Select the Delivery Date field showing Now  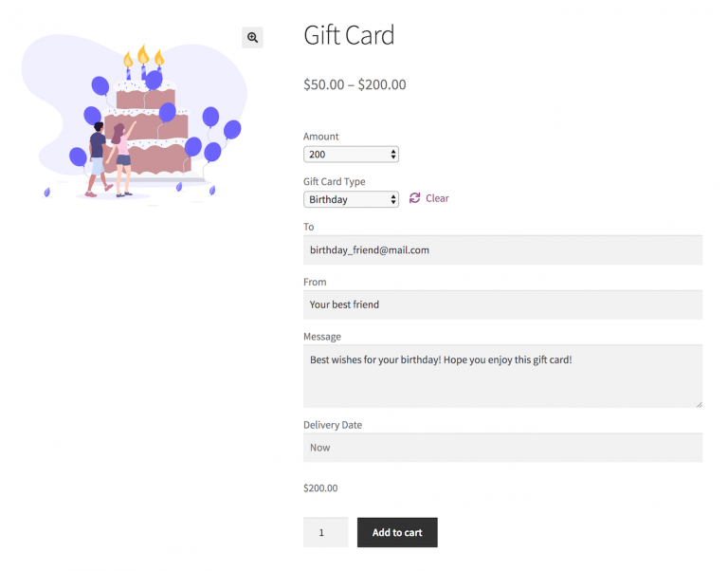[x=502, y=448]
